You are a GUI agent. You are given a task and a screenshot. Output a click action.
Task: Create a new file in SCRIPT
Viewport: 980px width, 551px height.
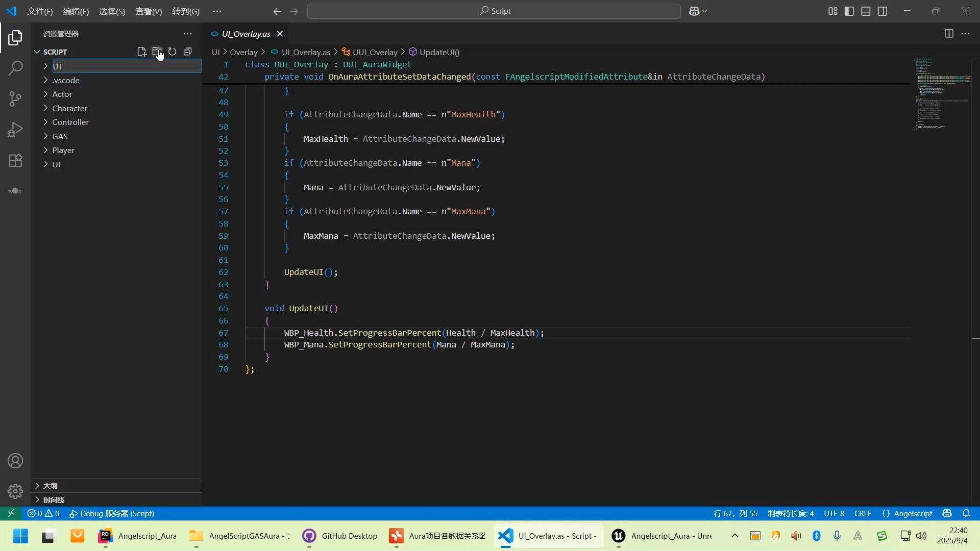141,52
